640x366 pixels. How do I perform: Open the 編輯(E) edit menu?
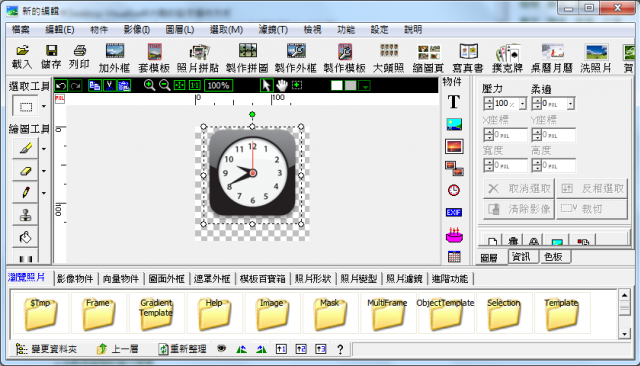point(60,29)
